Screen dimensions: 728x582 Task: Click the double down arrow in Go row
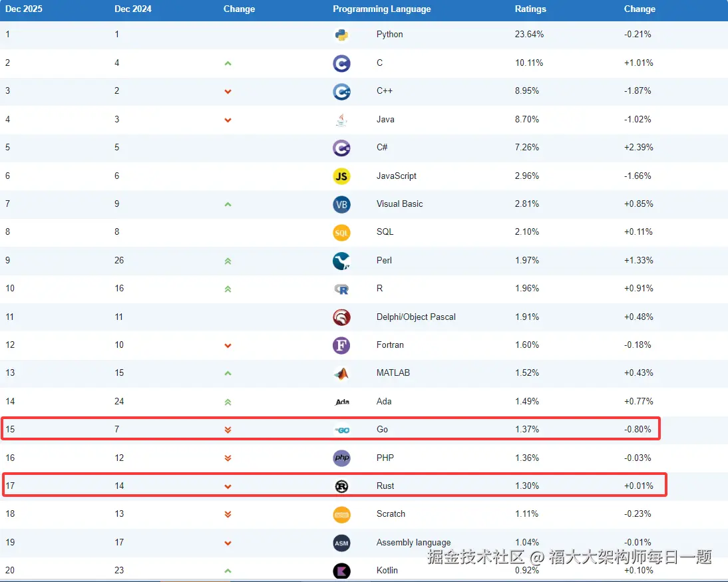click(x=228, y=430)
